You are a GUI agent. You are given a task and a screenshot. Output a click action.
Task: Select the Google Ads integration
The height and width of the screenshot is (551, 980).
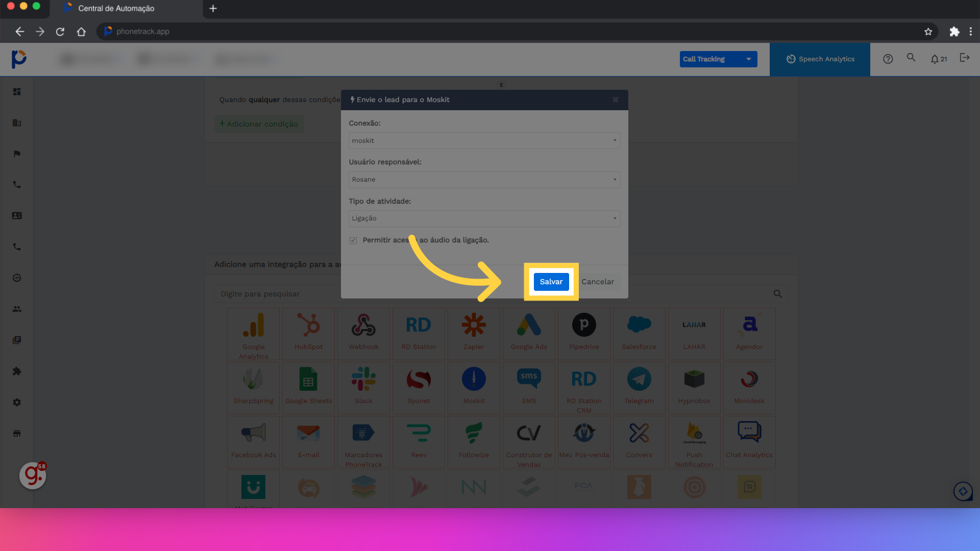529,334
